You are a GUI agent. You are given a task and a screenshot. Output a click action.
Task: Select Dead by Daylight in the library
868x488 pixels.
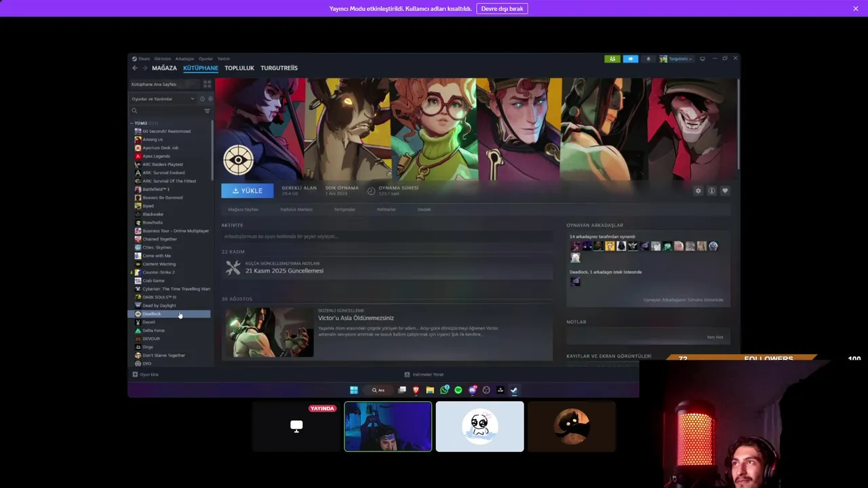(159, 306)
